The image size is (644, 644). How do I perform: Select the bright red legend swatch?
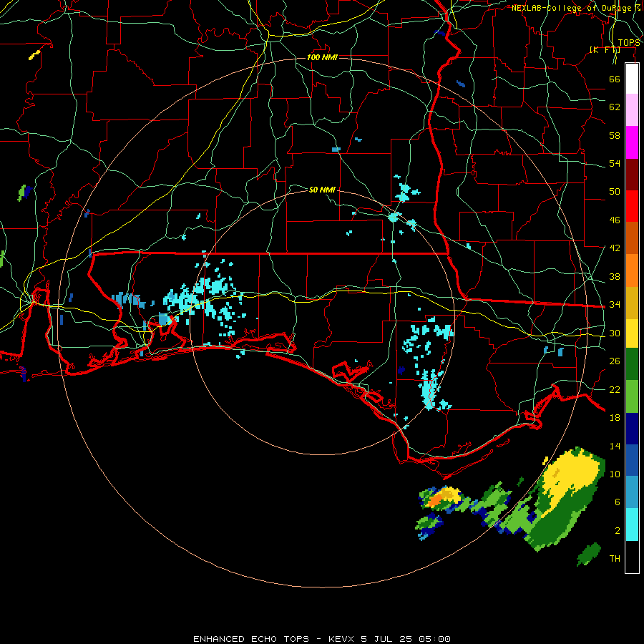[x=632, y=206]
